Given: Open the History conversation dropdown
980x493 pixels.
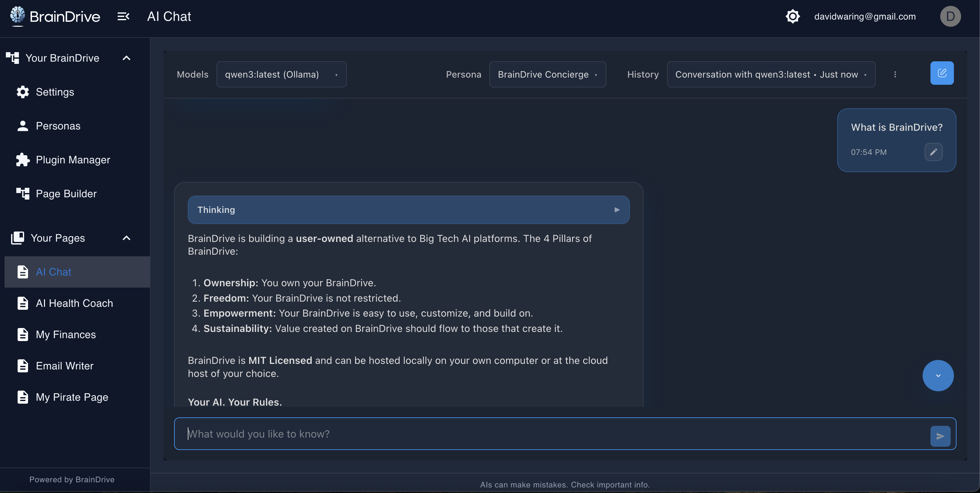Looking at the screenshot, I should pos(770,75).
